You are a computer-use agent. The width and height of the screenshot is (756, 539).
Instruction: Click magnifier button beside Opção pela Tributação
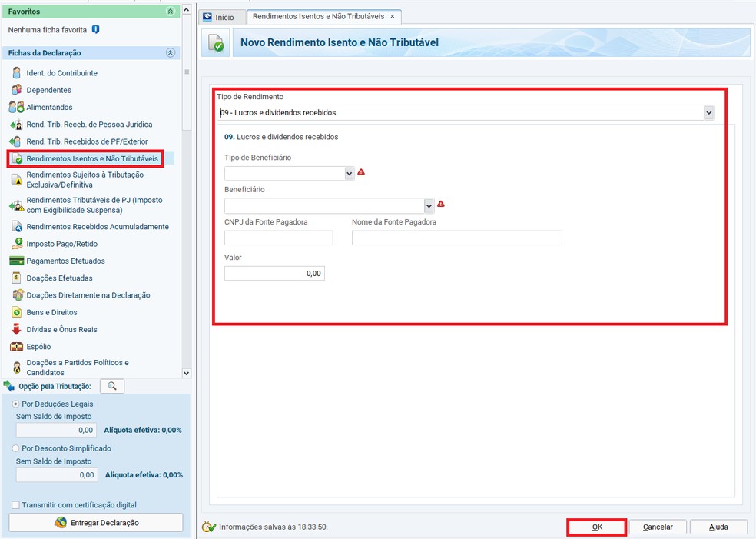[x=112, y=386]
